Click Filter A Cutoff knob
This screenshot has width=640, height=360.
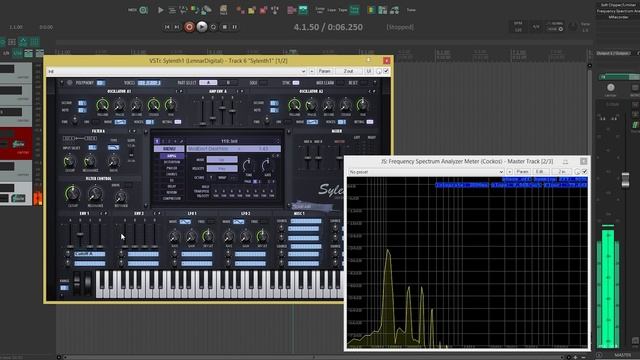70,162
